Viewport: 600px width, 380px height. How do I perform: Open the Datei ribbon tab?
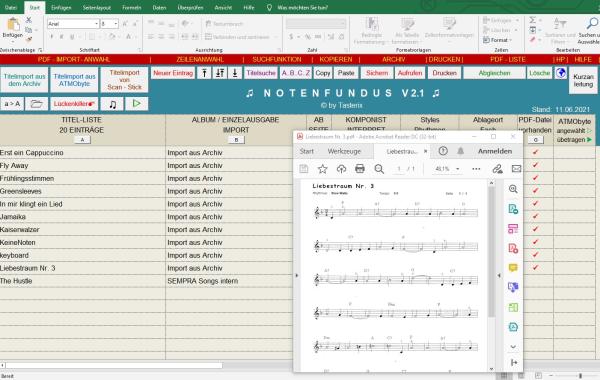click(11, 7)
